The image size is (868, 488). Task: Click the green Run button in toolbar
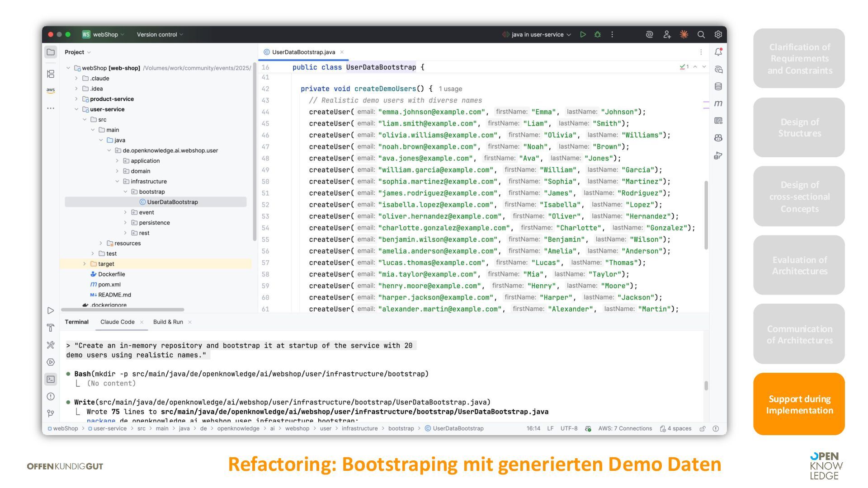[583, 34]
